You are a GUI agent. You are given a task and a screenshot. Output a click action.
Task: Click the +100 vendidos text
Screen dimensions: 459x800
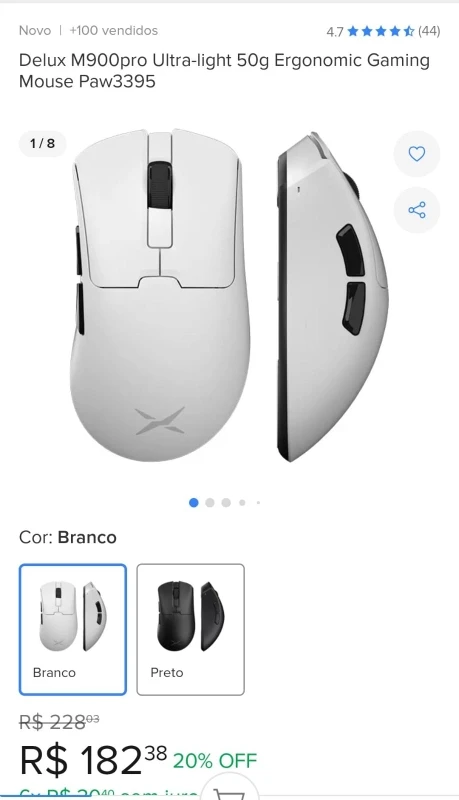tap(114, 31)
